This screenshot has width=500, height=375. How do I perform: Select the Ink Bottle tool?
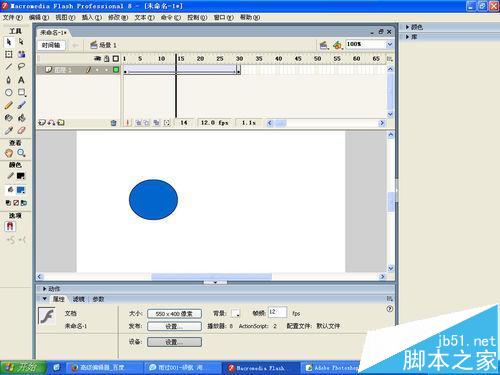point(9,118)
